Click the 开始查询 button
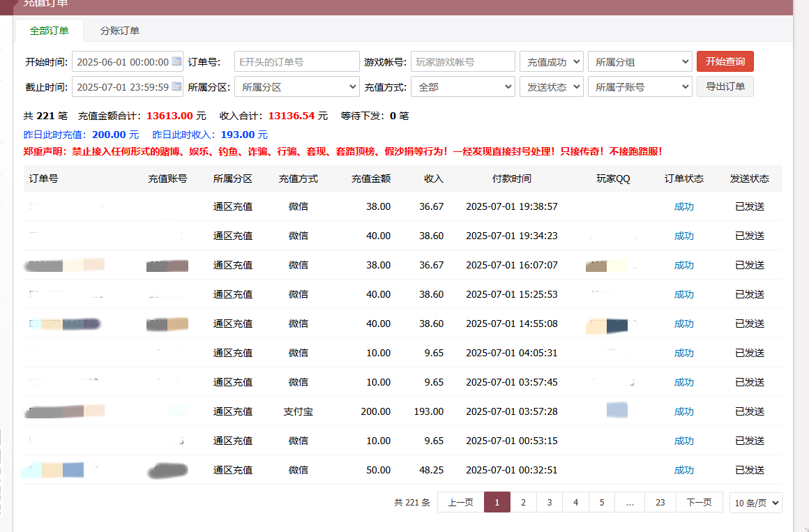 pyautogui.click(x=725, y=61)
